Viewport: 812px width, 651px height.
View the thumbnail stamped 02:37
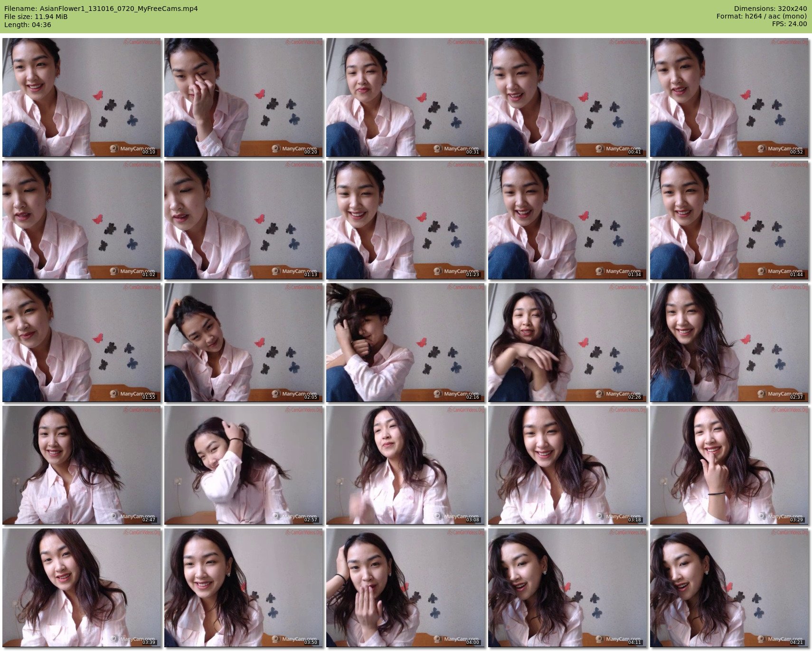(729, 343)
